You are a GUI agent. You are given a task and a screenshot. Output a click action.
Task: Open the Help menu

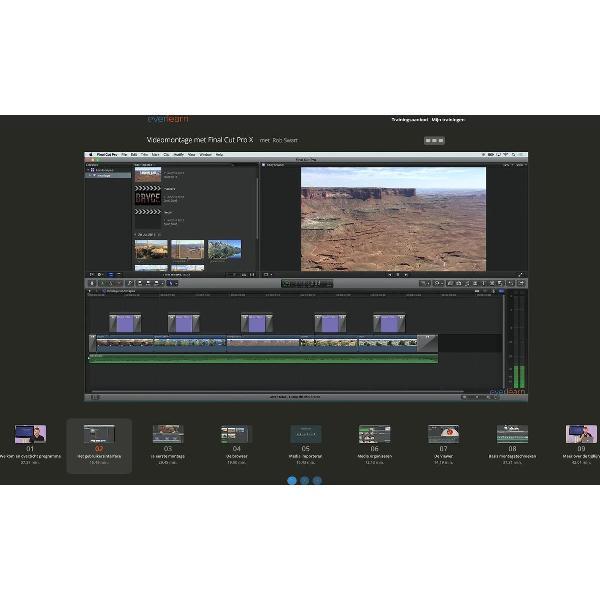coord(219,155)
